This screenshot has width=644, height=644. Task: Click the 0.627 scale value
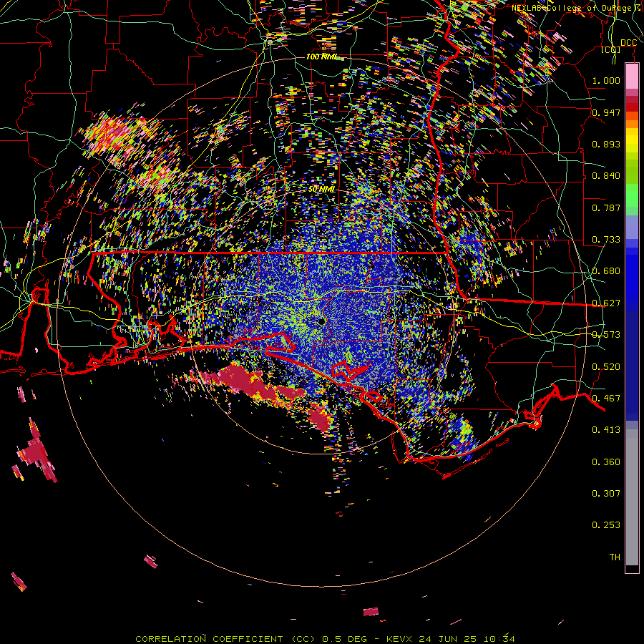[x=606, y=303]
